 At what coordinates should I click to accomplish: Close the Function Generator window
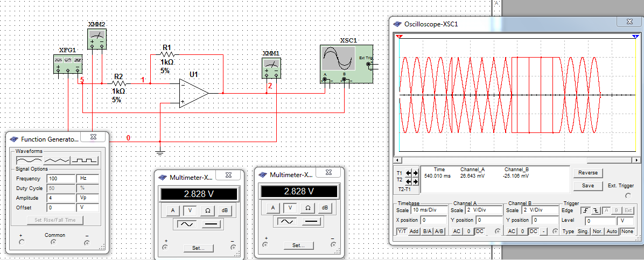pos(94,137)
